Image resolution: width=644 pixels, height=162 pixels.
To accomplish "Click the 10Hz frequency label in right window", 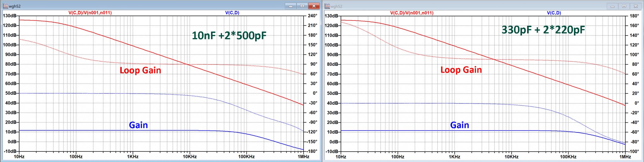I will (x=341, y=157).
